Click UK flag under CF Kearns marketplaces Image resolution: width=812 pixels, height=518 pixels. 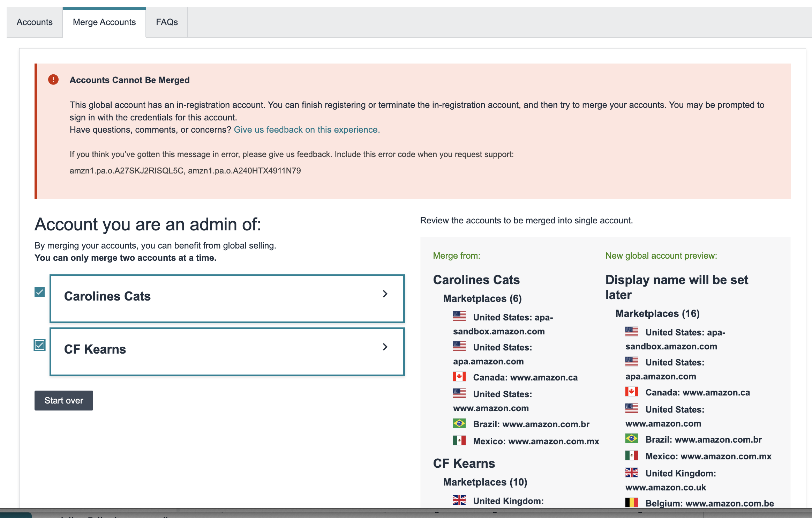click(459, 500)
